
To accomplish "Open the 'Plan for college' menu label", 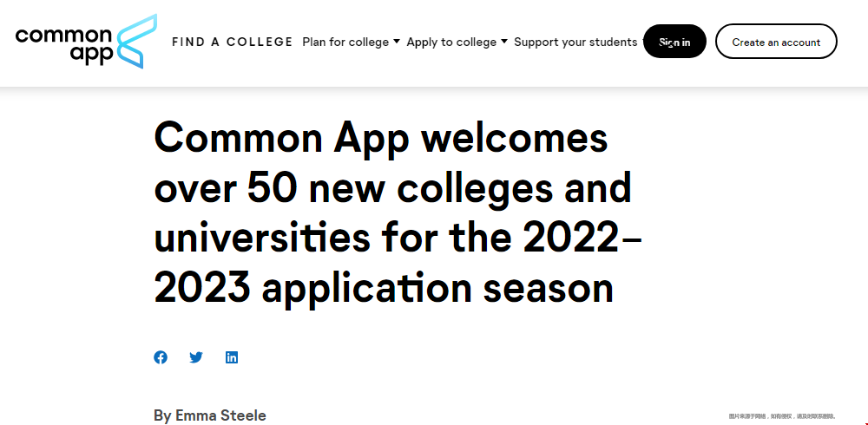I will point(345,42).
